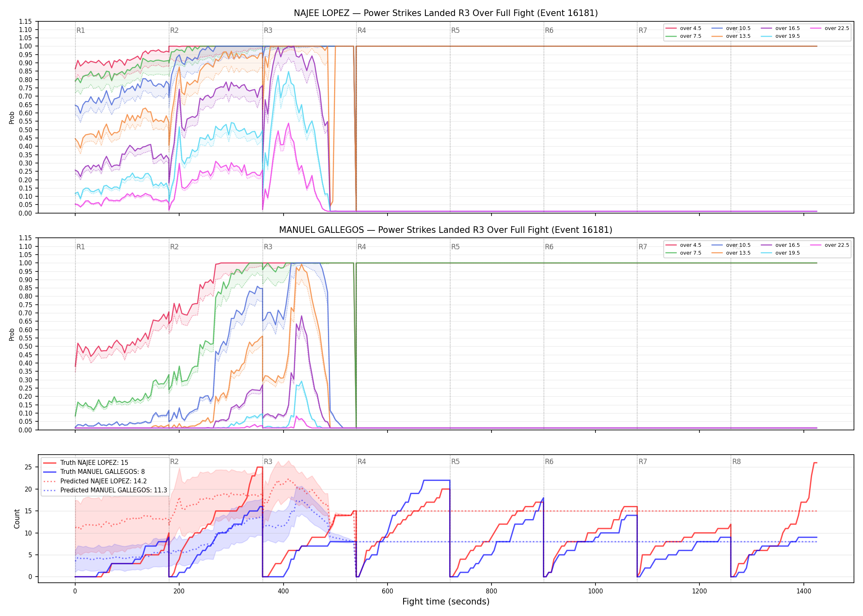Click the MANUEL GALLEGOS Power Strikes chart title
The width and height of the screenshot is (863, 616).
445,230
